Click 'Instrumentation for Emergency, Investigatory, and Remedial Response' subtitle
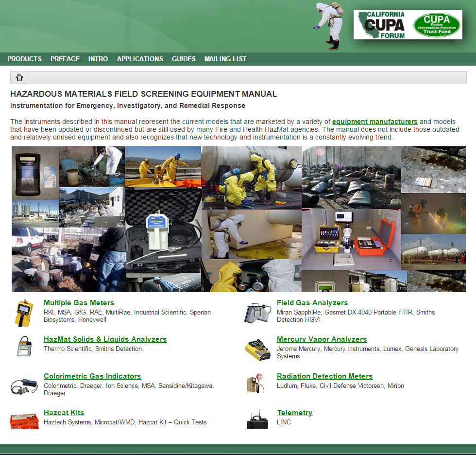This screenshot has width=476, height=455. click(127, 105)
